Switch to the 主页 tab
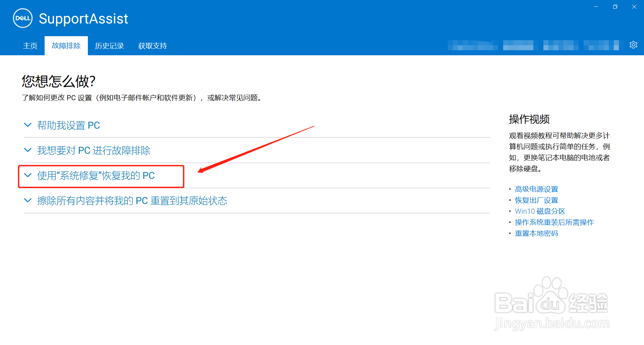This screenshot has height=345, width=644. [30, 46]
